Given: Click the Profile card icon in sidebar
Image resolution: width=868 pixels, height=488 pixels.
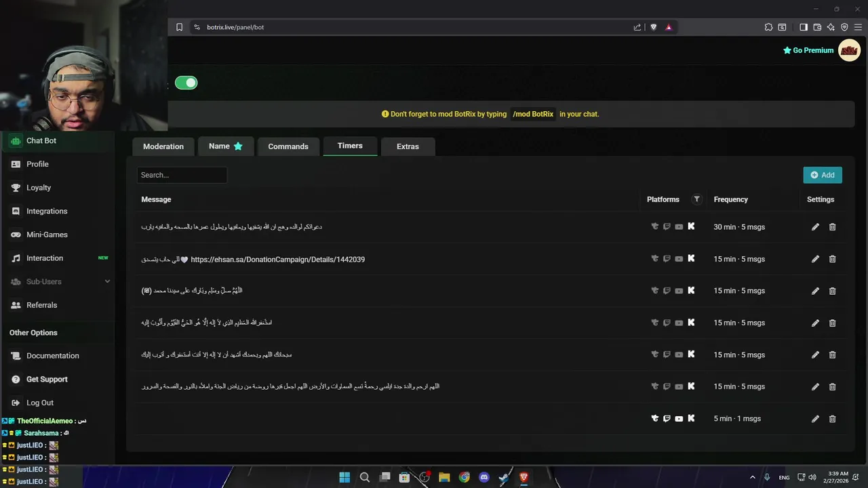Looking at the screenshot, I should (16, 164).
